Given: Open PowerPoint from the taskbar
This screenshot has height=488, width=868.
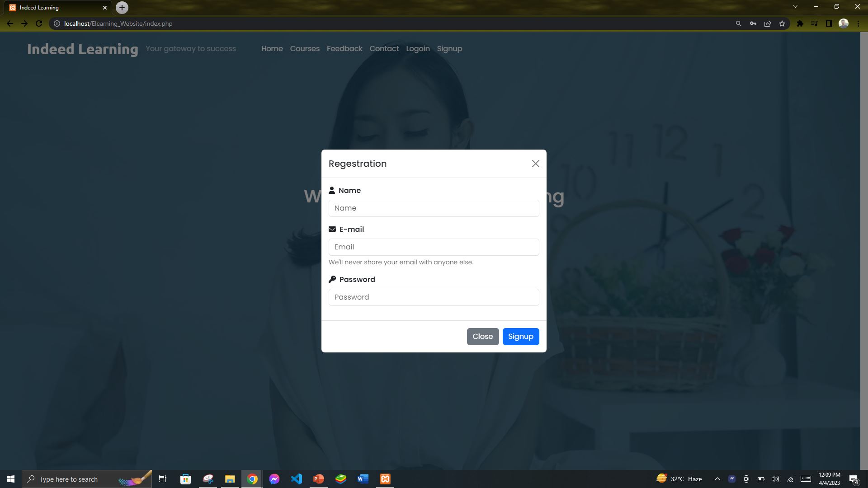Looking at the screenshot, I should tap(318, 479).
